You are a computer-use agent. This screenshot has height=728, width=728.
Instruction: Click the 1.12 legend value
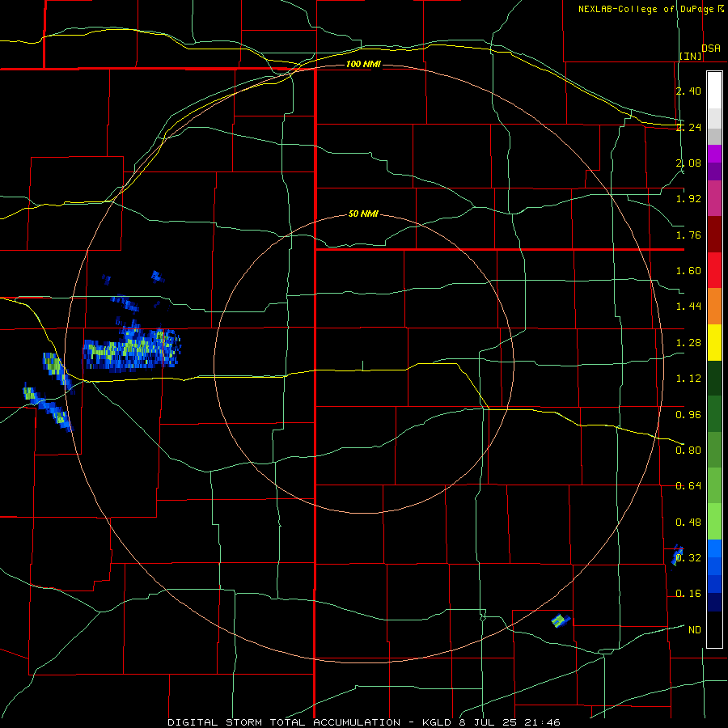[688, 379]
